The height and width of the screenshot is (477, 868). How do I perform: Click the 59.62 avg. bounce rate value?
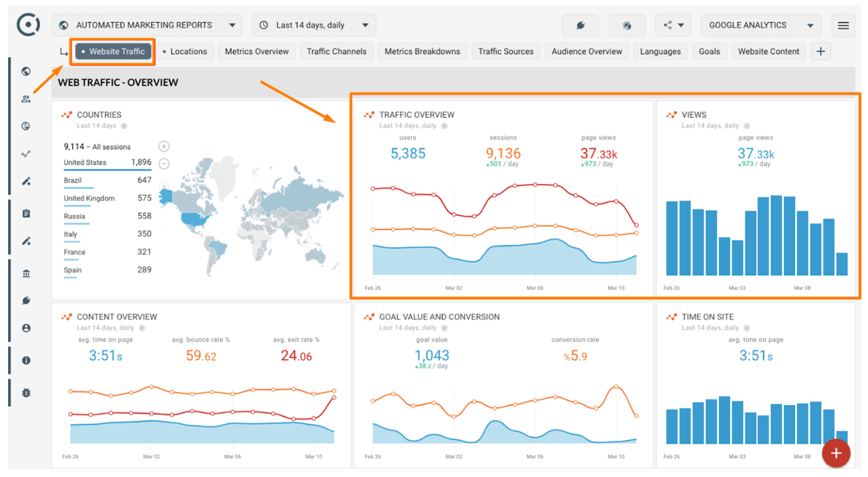(x=201, y=356)
